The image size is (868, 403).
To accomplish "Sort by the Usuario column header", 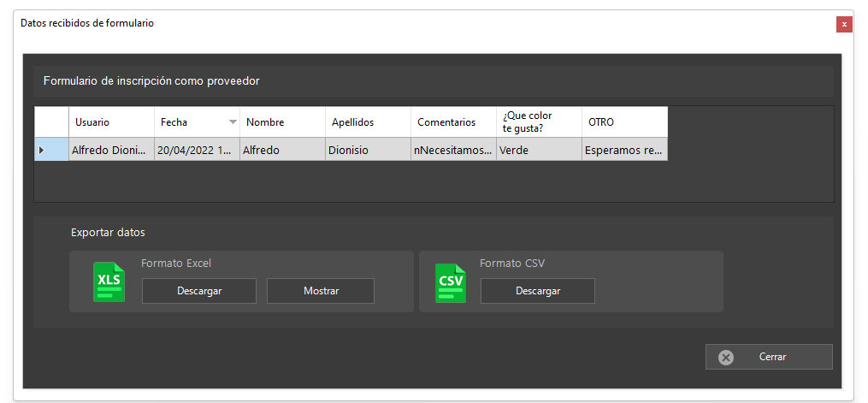I will tap(112, 122).
